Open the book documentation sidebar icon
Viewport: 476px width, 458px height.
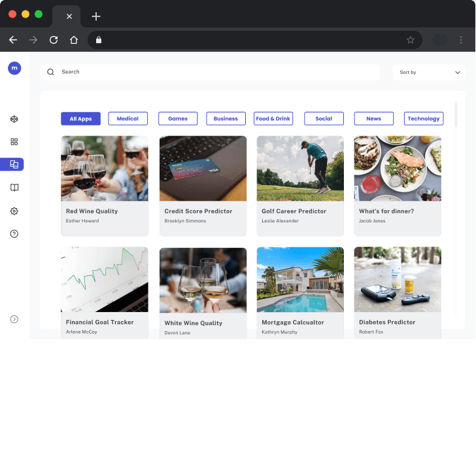pyautogui.click(x=14, y=187)
